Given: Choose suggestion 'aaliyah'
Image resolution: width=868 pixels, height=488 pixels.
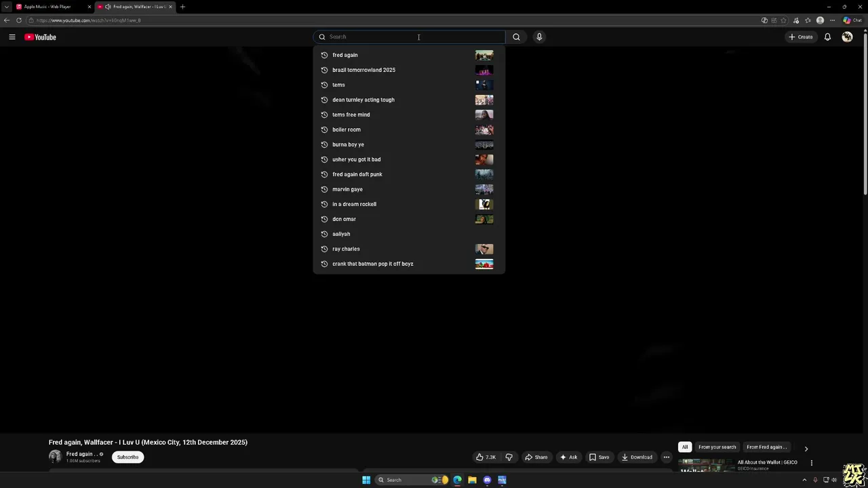Looking at the screenshot, I should click(x=409, y=234).
